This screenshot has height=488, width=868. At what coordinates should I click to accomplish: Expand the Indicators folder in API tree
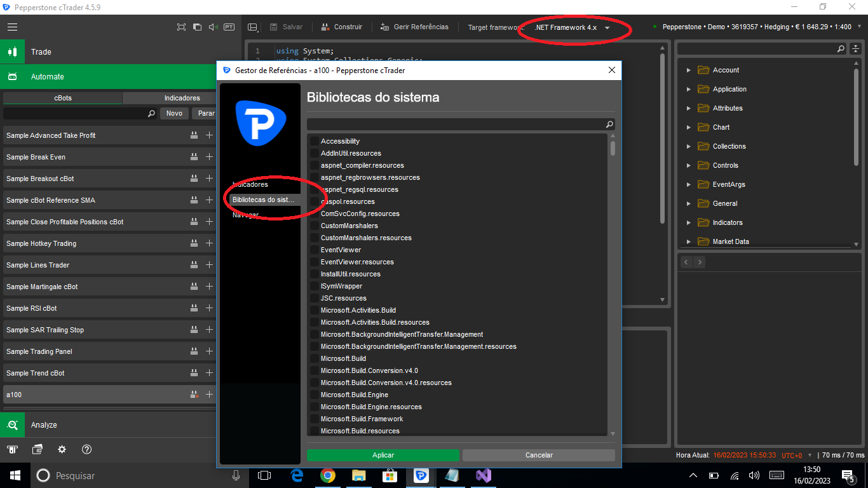[689, 223]
